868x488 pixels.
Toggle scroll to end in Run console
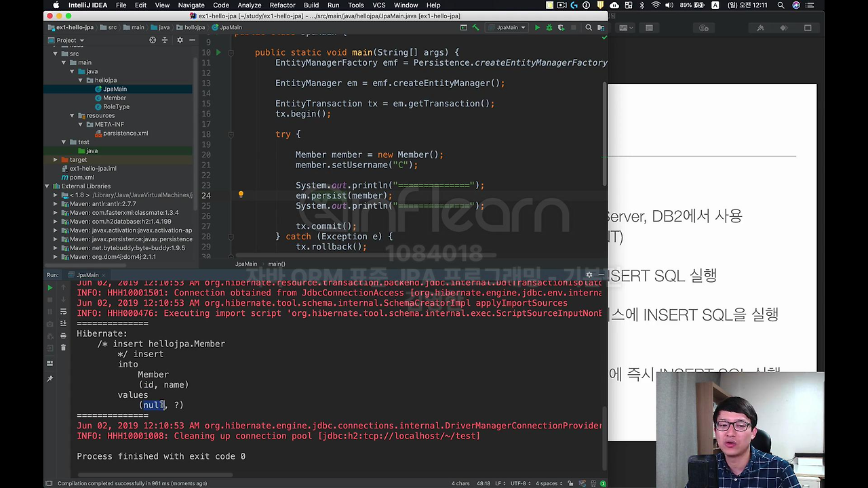pos(63,323)
